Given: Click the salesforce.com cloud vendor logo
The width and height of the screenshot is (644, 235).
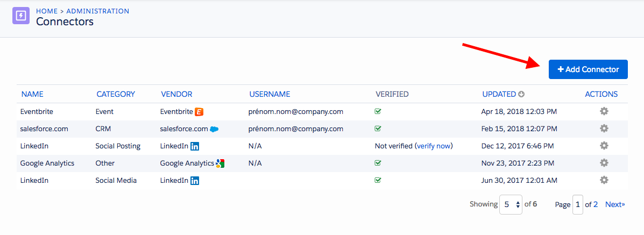Looking at the screenshot, I should pos(214,129).
